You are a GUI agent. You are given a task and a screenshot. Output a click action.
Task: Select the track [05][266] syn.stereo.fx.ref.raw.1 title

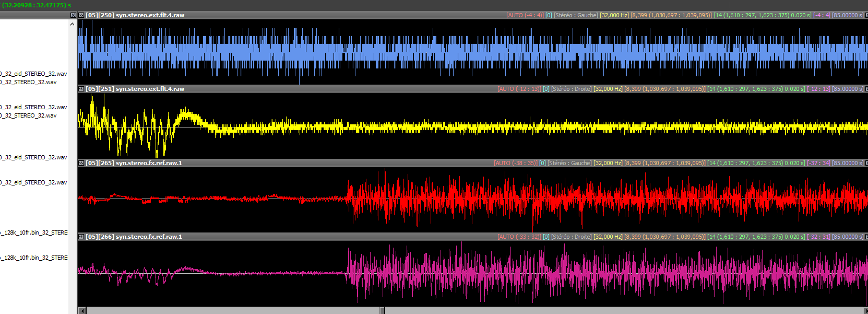tap(134, 237)
